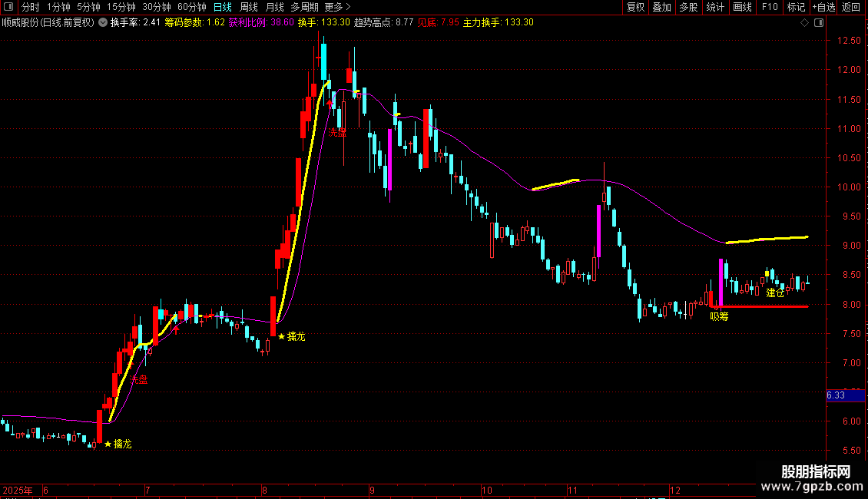Click the 擒龙 star signal near 5.60
Viewport: 868px width, 499px height.
click(118, 444)
